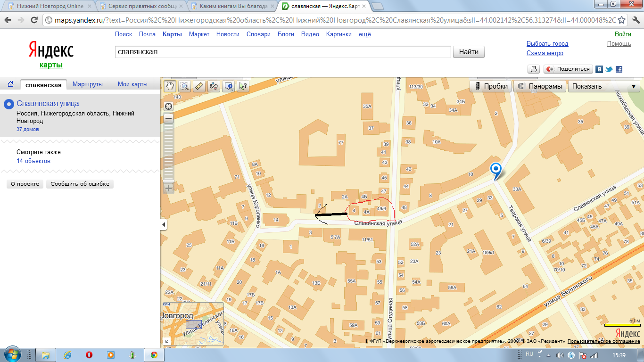Zoom in with the plus button
Viewport: 644px width, 362px height.
[168, 189]
